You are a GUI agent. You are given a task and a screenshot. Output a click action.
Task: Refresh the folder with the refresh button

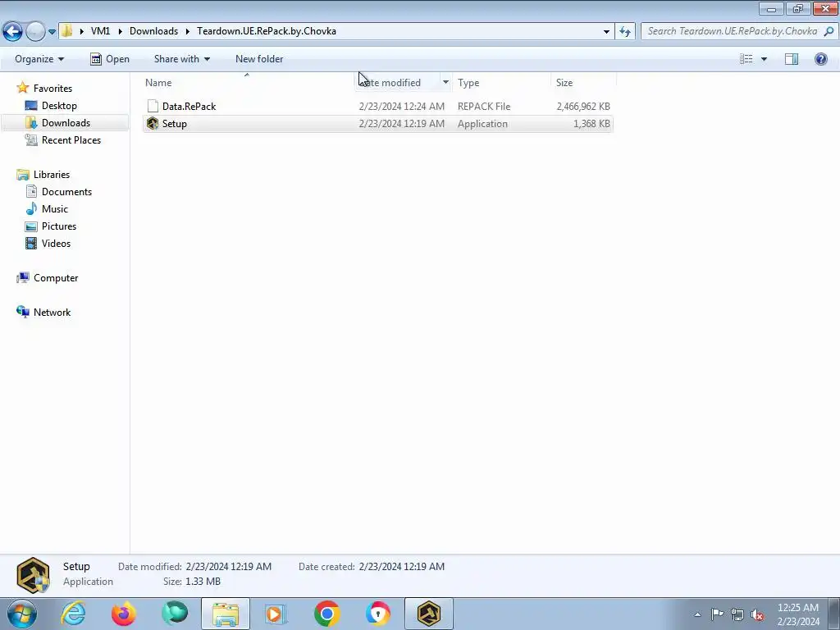click(x=625, y=31)
